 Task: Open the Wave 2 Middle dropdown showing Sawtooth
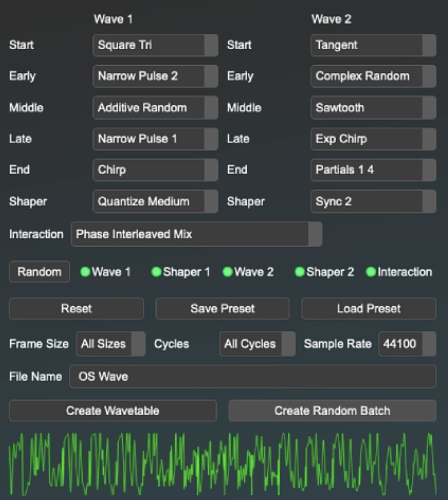372,108
